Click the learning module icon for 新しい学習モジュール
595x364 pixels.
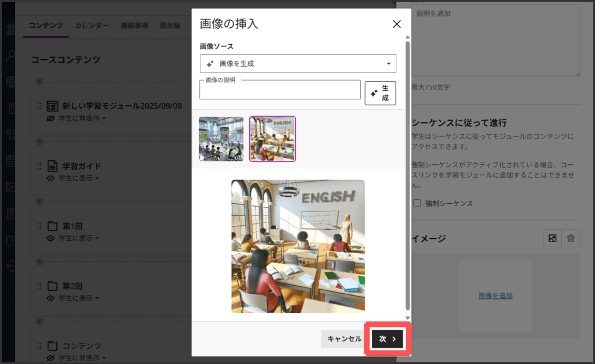[x=52, y=106]
